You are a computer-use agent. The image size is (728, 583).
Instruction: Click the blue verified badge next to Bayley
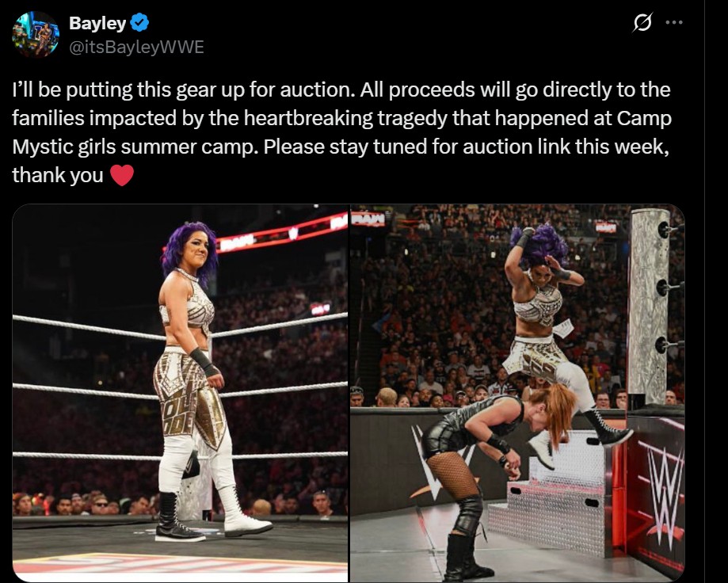pyautogui.click(x=139, y=23)
